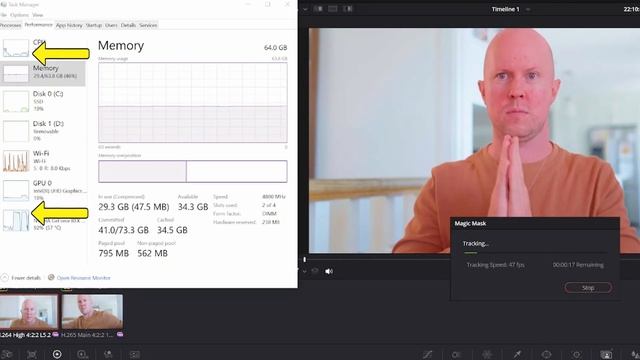This screenshot has width=640, height=360.
Task: Open the Options menu in Task Manager
Action: click(19, 15)
